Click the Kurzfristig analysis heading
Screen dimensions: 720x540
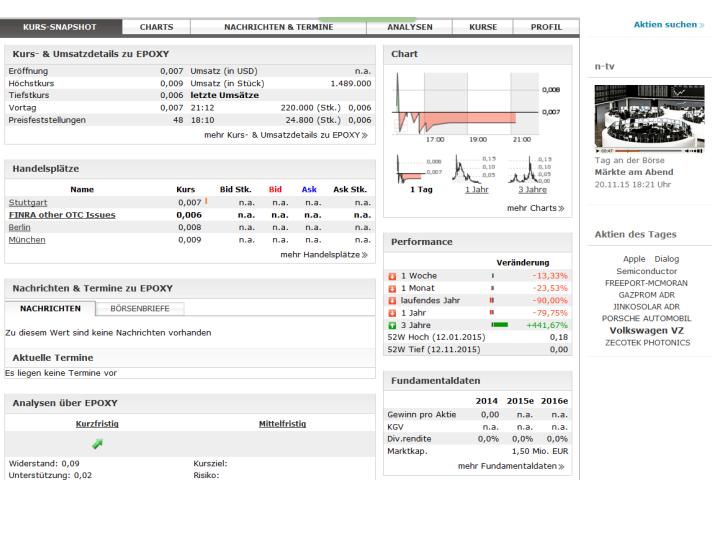[x=97, y=424]
